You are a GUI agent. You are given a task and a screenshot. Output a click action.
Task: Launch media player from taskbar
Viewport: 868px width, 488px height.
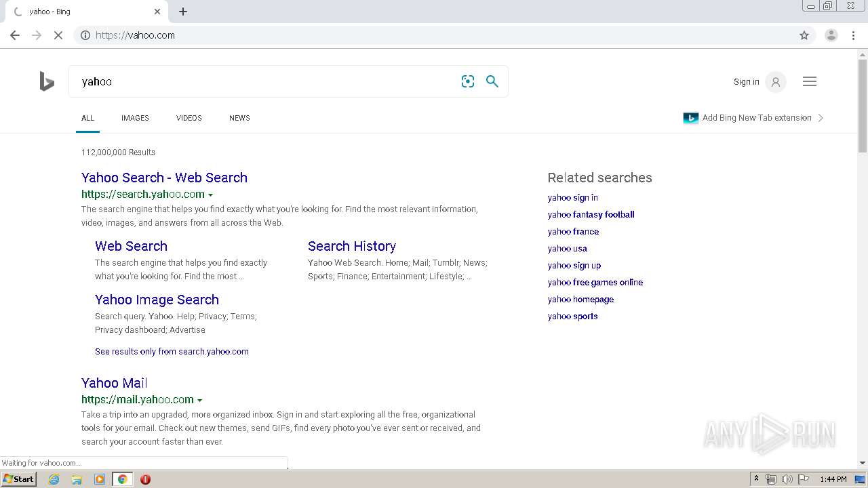pos(100,479)
